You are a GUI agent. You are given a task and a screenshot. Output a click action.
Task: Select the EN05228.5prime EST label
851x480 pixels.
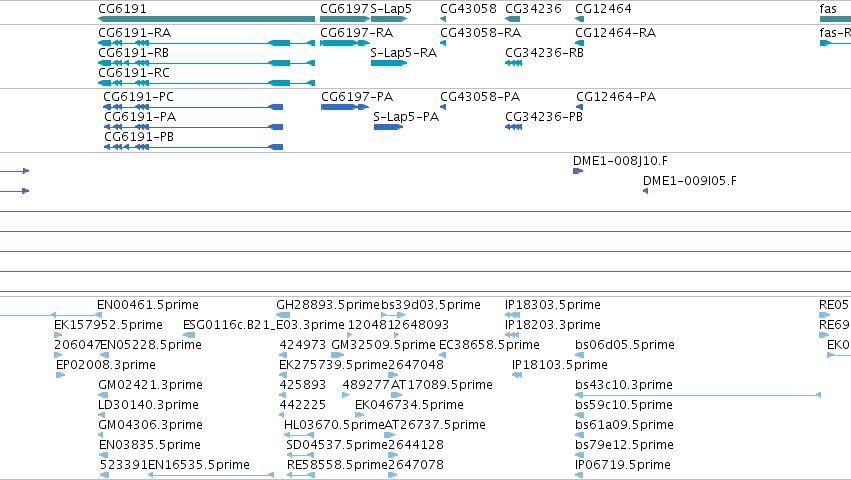151,345
